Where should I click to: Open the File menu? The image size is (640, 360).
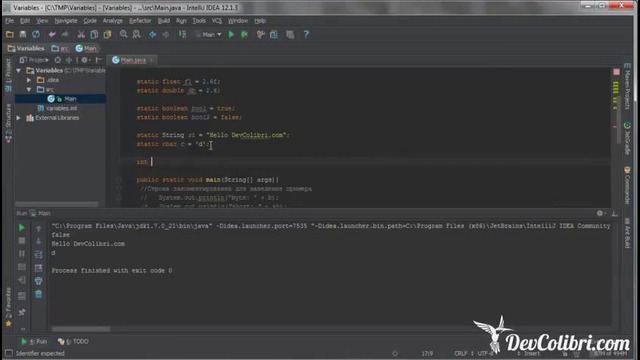[9, 21]
